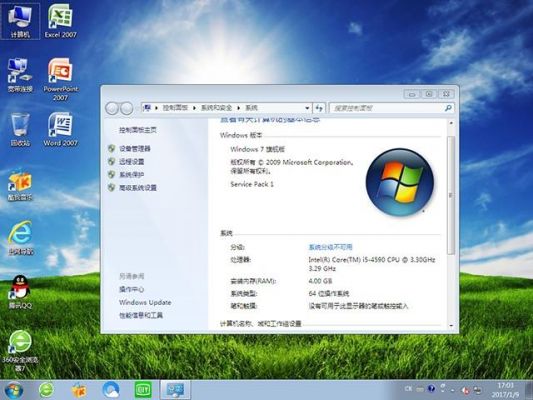Open Windows Update link
The width and height of the screenshot is (533, 400).
tap(145, 302)
